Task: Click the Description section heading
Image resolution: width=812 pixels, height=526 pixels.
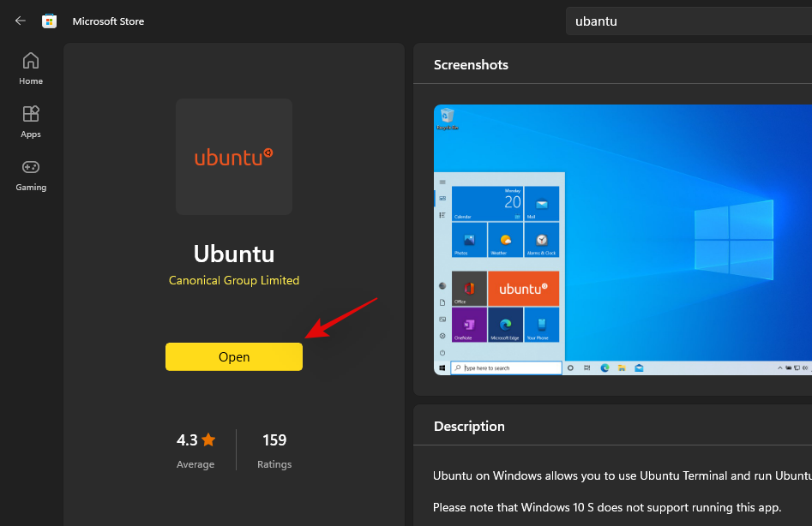Action: [x=469, y=426]
